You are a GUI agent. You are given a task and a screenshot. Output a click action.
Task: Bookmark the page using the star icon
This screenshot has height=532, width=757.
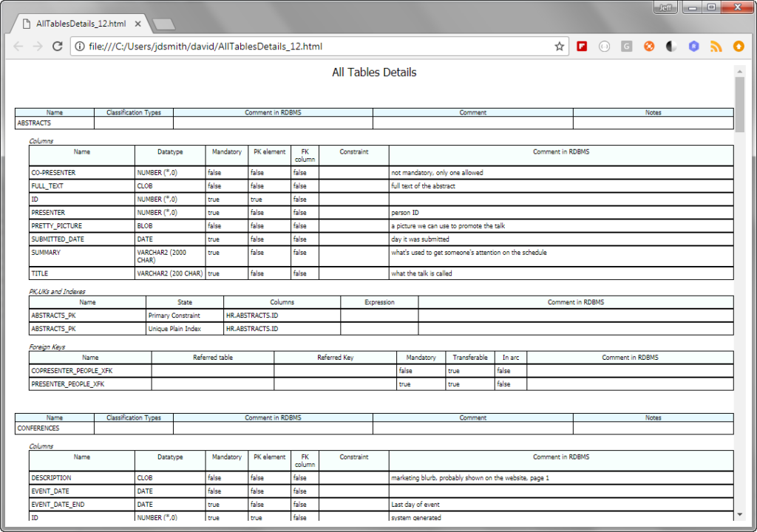click(559, 47)
